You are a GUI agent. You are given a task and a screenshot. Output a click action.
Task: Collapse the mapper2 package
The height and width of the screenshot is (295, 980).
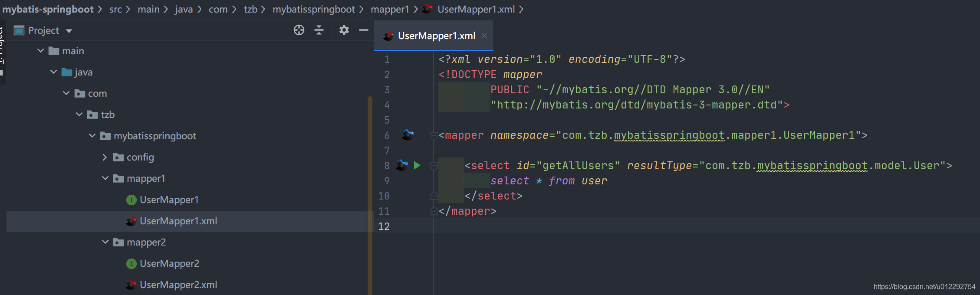[x=105, y=242]
